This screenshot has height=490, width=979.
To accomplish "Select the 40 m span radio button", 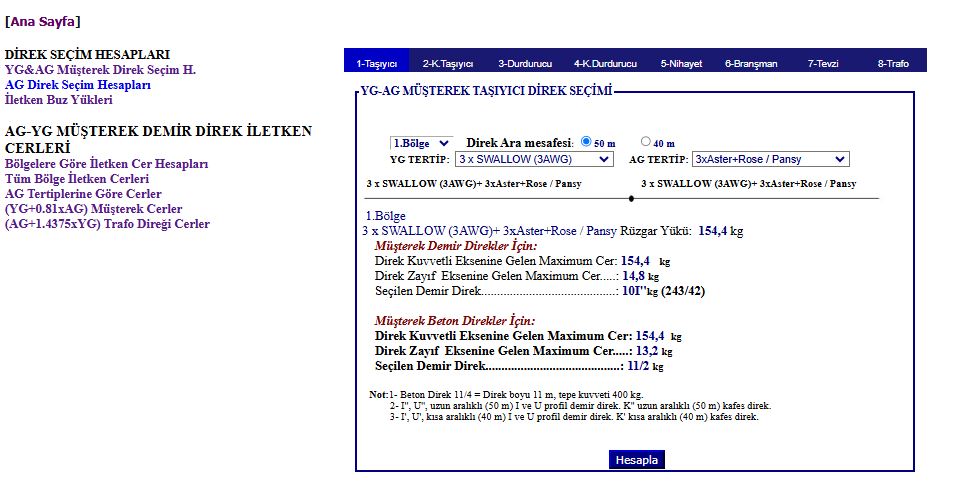I will pos(646,141).
